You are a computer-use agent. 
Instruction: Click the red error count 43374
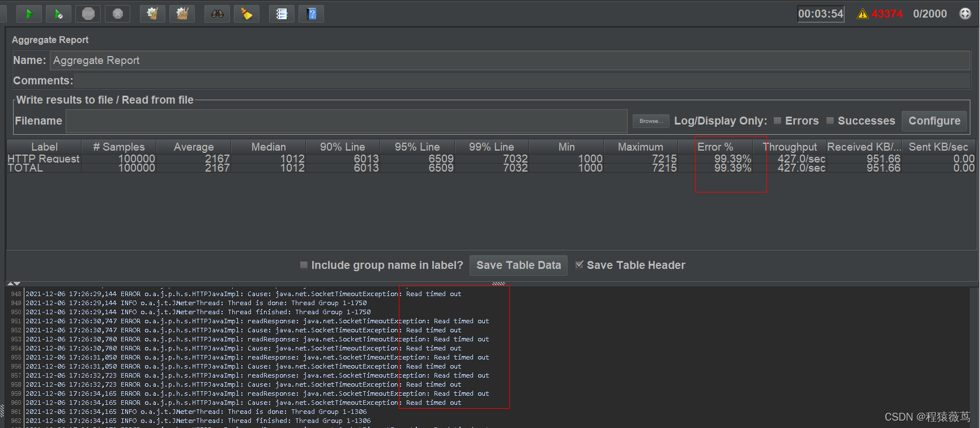(887, 14)
